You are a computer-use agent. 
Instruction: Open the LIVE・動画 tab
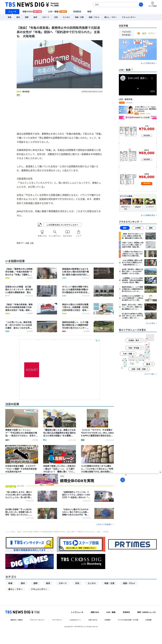pyautogui.click(x=57, y=11)
